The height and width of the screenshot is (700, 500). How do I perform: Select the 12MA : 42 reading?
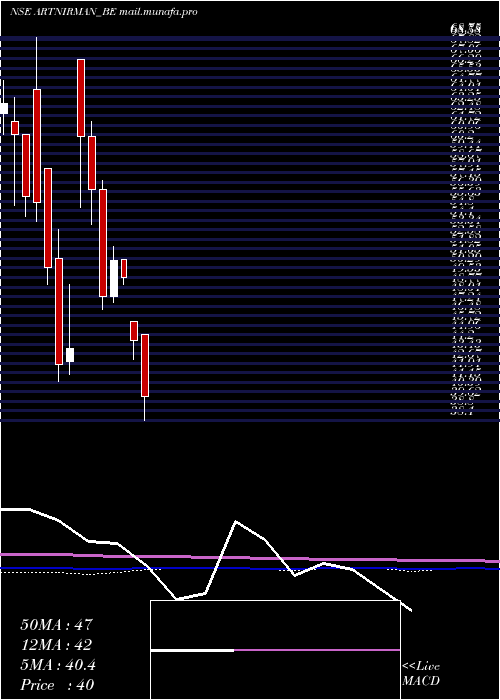click(x=56, y=645)
